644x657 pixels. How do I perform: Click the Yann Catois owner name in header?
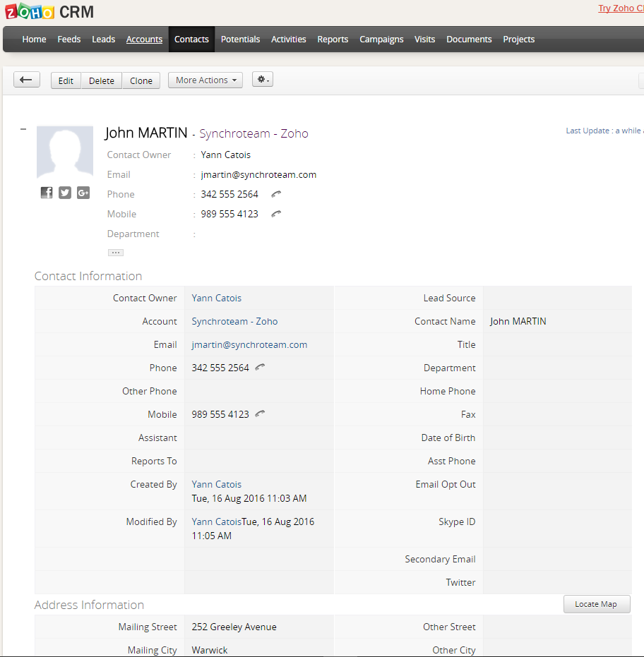pos(225,155)
